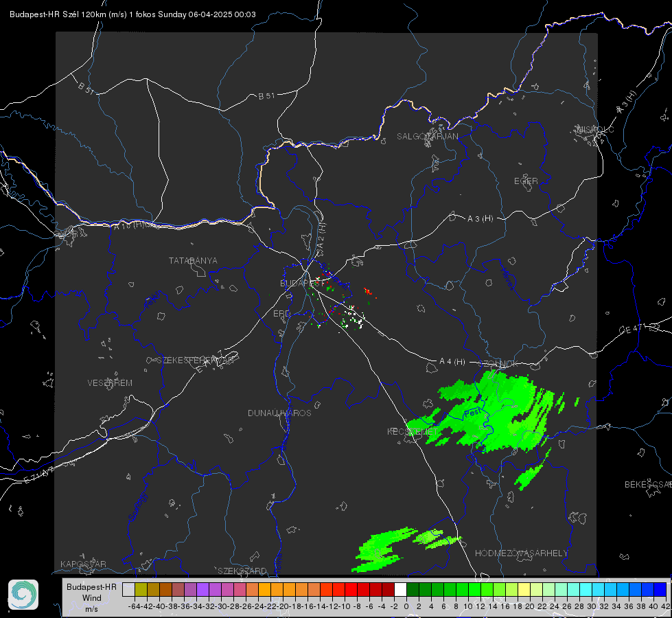
Task: Select the ÉRD town label
Action: 281,314
